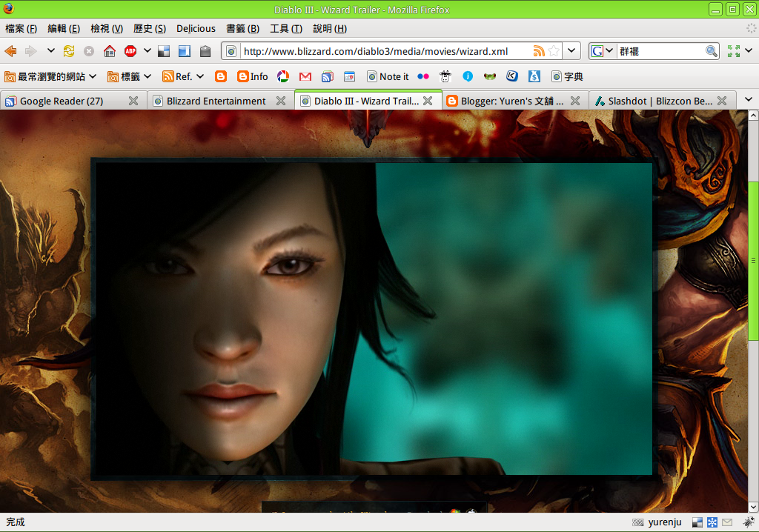Viewport: 759px width, 532px height.
Task: Open the Adblock Plus dropdown arrow
Action: pos(148,50)
